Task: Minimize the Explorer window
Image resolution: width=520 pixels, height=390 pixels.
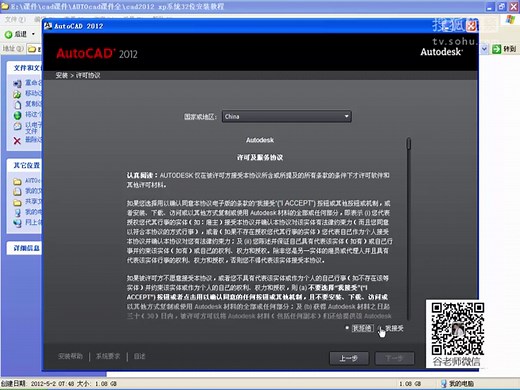Action: point(490,7)
